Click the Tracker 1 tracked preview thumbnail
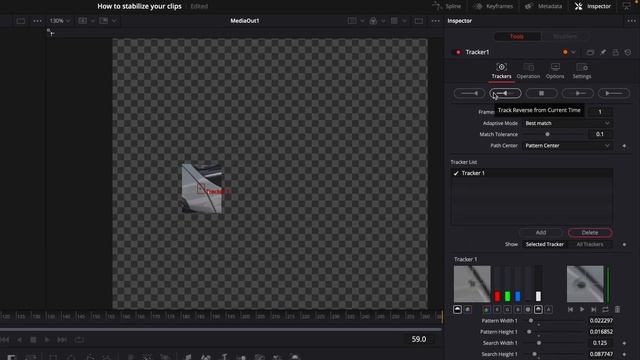 pyautogui.click(x=585, y=284)
